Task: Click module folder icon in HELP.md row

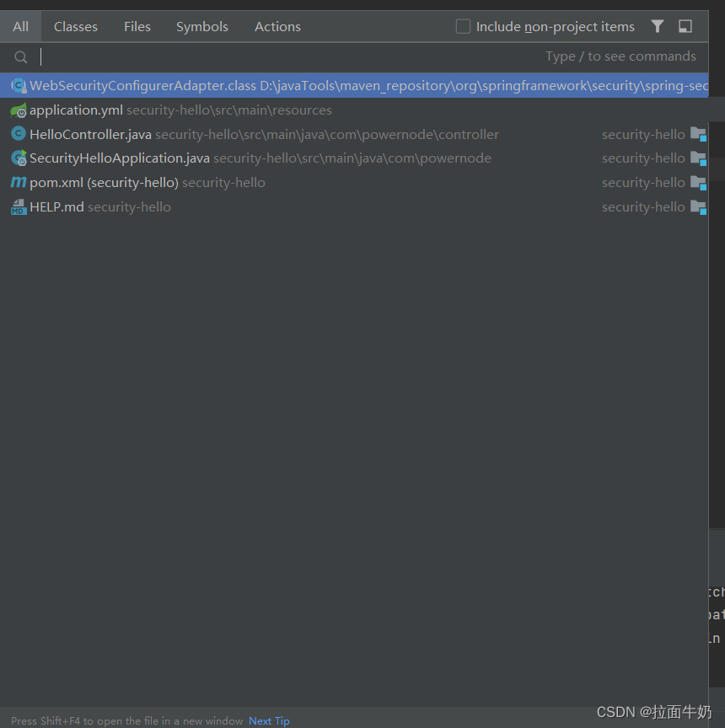Action: point(698,206)
